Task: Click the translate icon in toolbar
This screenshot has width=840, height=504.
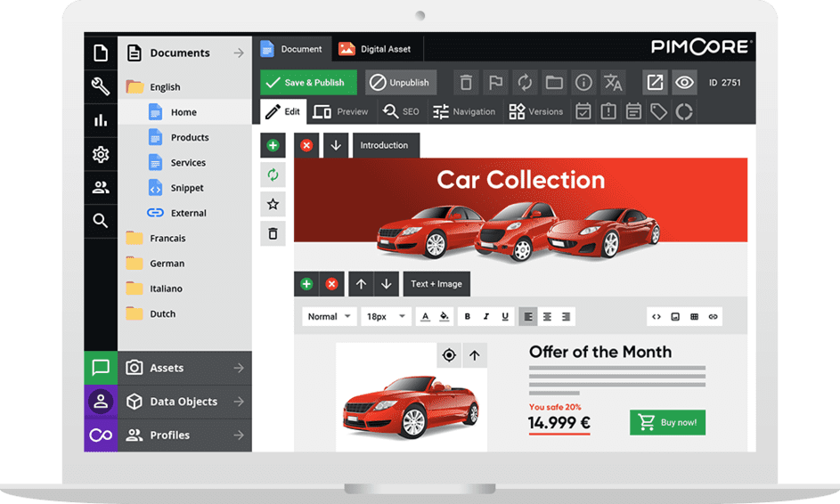Action: 613,83
